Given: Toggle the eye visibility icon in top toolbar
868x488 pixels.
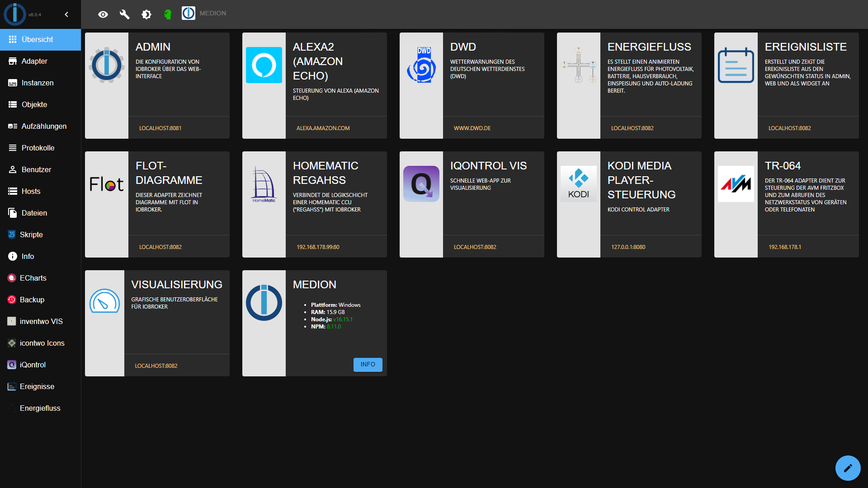Looking at the screenshot, I should 103,14.
